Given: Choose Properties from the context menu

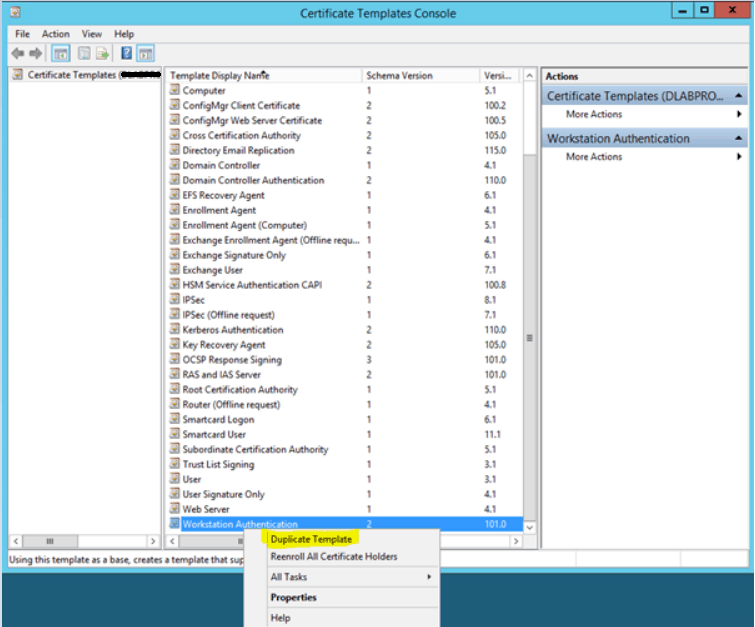Looking at the screenshot, I should point(293,597).
